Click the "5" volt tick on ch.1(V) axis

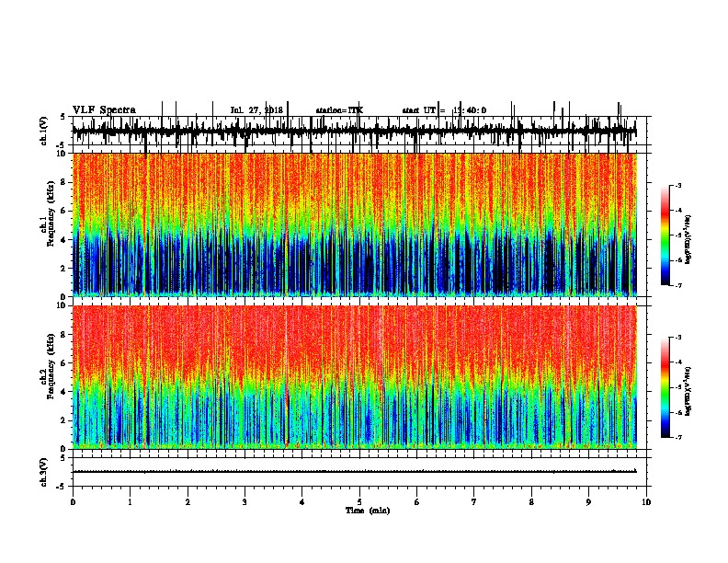click(x=63, y=117)
